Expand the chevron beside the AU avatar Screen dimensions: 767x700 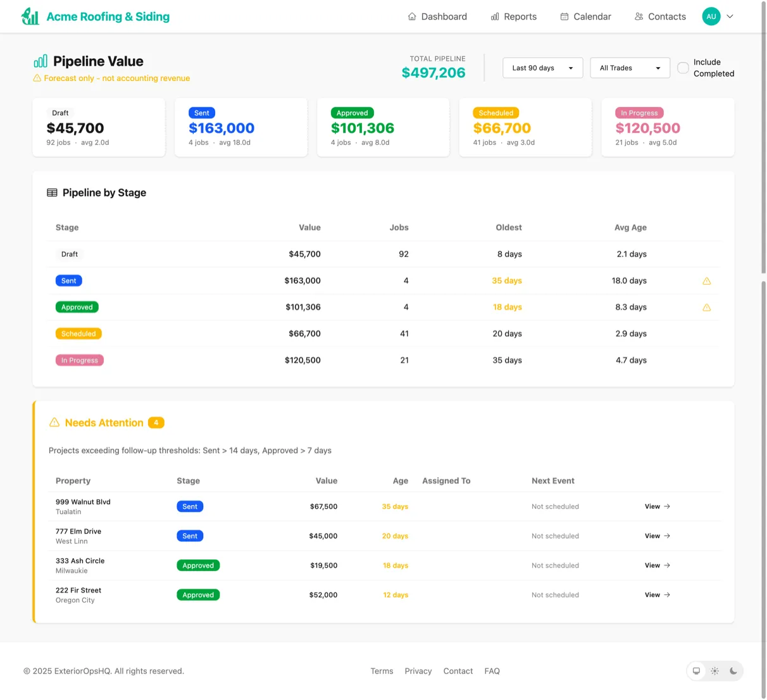pyautogui.click(x=730, y=16)
